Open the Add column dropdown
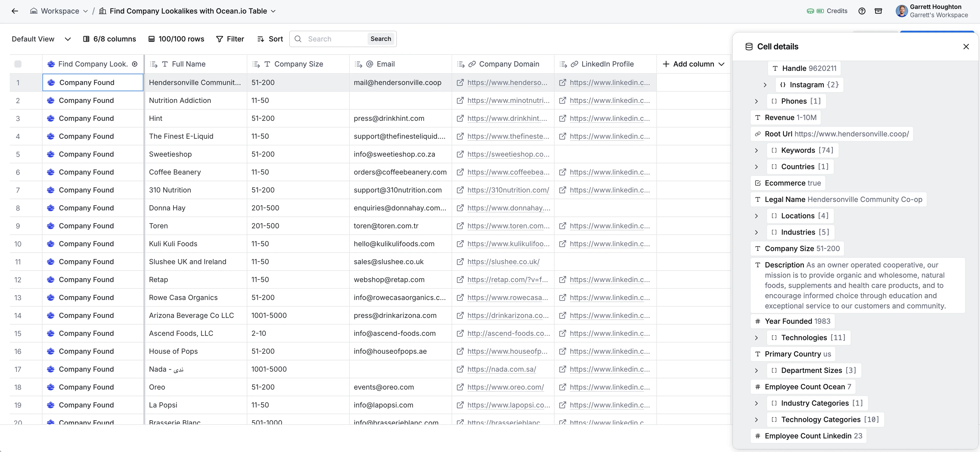980x452 pixels. 693,64
